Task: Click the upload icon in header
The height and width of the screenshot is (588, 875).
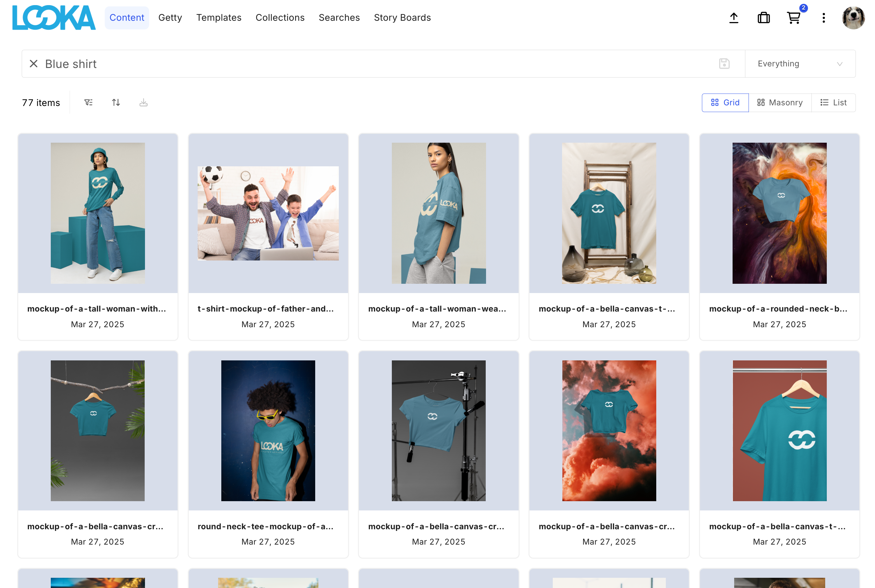Action: pos(733,18)
